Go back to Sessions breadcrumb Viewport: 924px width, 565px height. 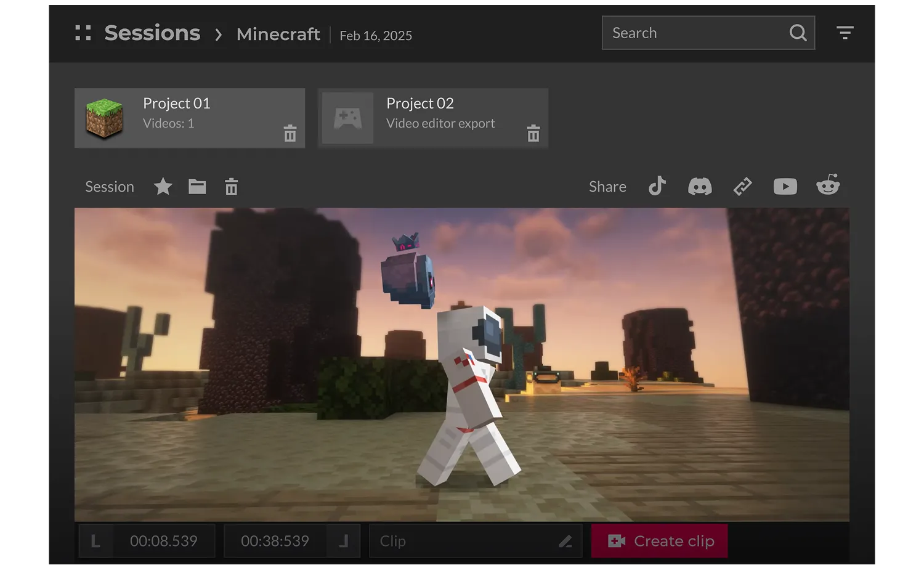pos(152,33)
